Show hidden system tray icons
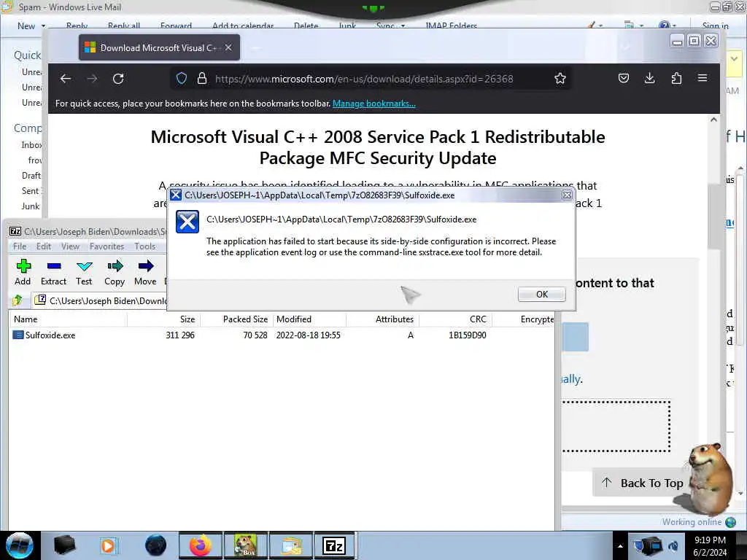The width and height of the screenshot is (747, 560). (620, 546)
